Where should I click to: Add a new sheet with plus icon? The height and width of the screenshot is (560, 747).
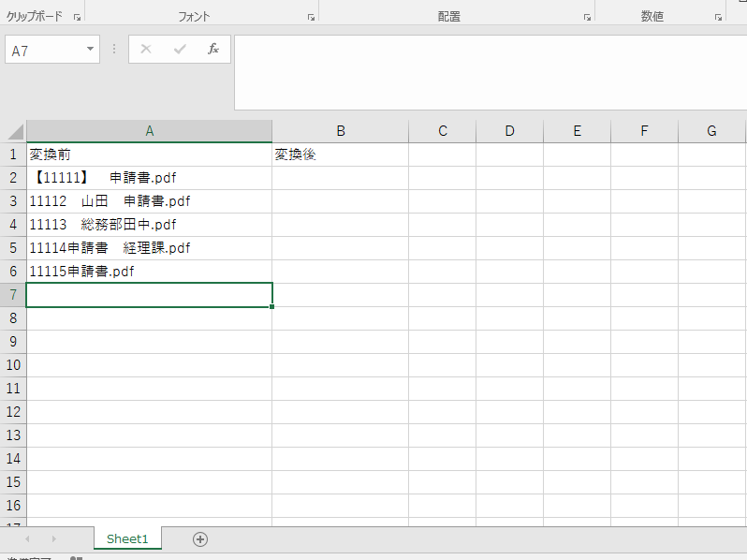tap(200, 539)
